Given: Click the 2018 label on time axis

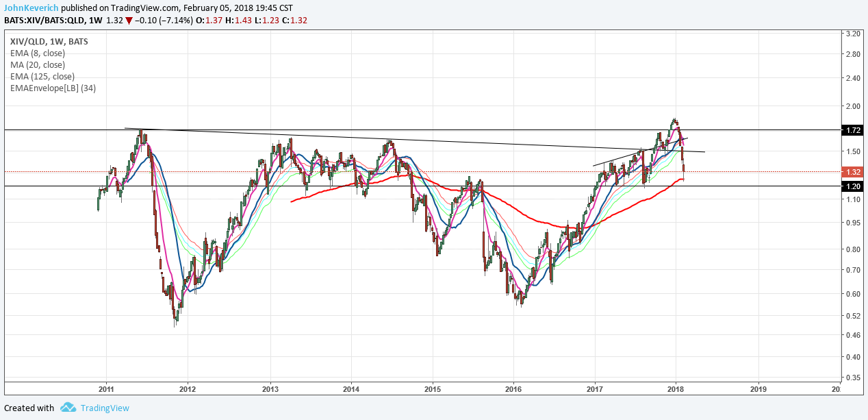Looking at the screenshot, I should 676,388.
